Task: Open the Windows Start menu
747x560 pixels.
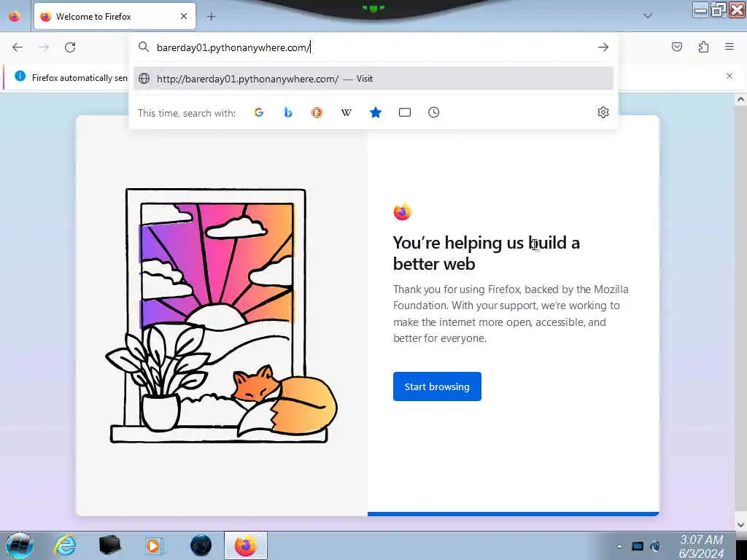Action: pyautogui.click(x=19, y=545)
